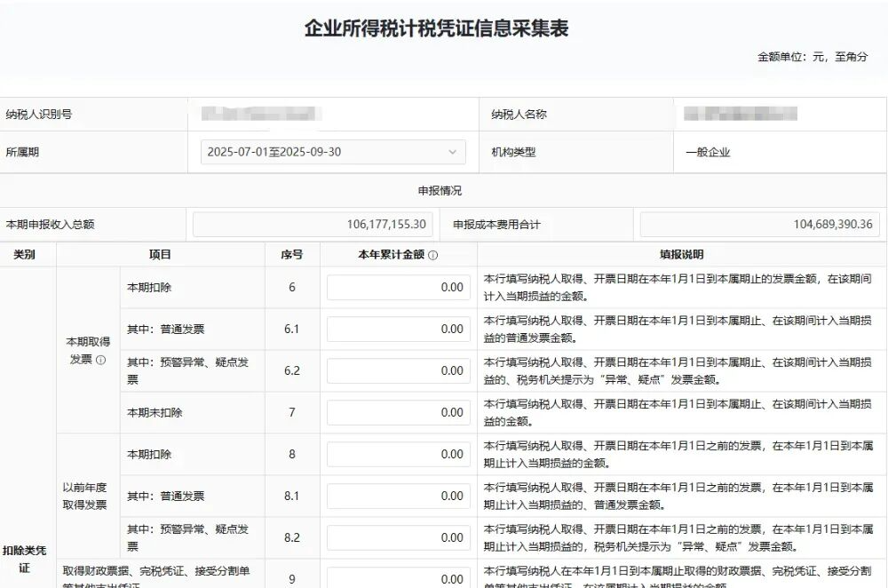Image resolution: width=888 pixels, height=588 pixels.
Task: Click the 项目 column header
Action: (x=160, y=254)
